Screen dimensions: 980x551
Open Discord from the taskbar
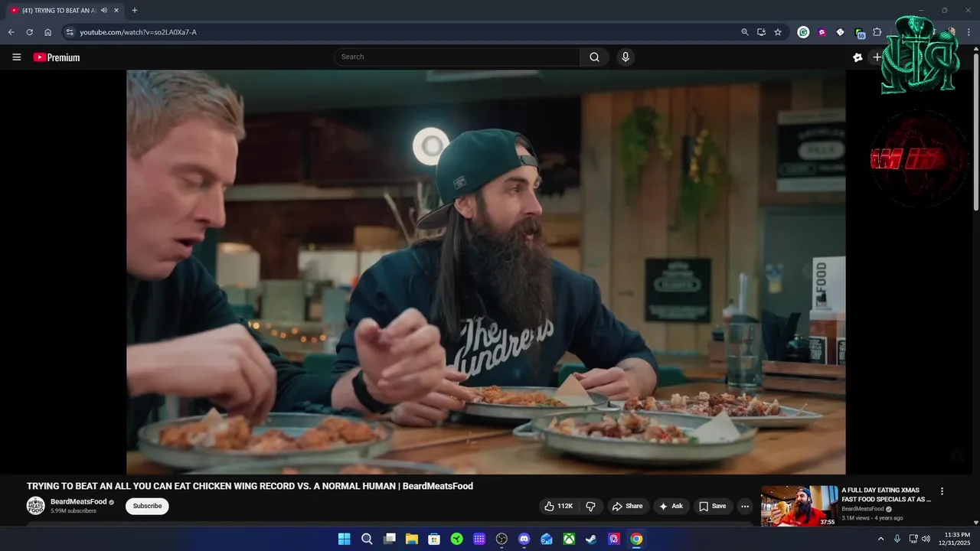[524, 539]
